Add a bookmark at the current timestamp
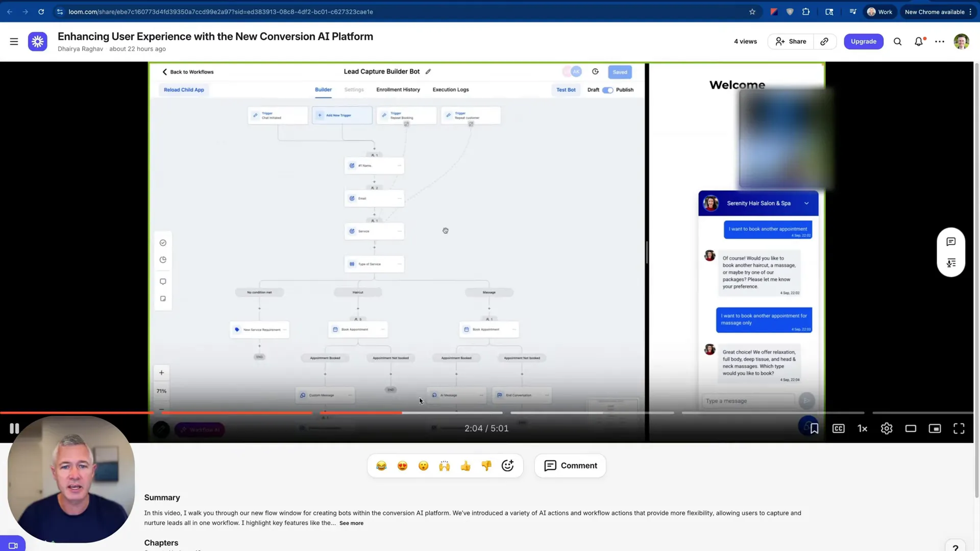 814,429
